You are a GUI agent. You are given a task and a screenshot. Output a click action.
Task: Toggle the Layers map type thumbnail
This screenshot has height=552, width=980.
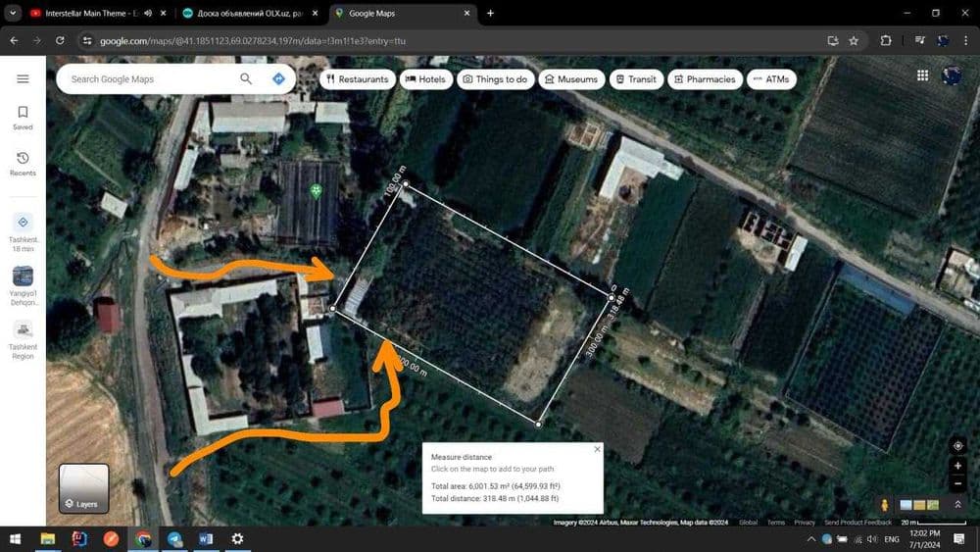point(83,487)
